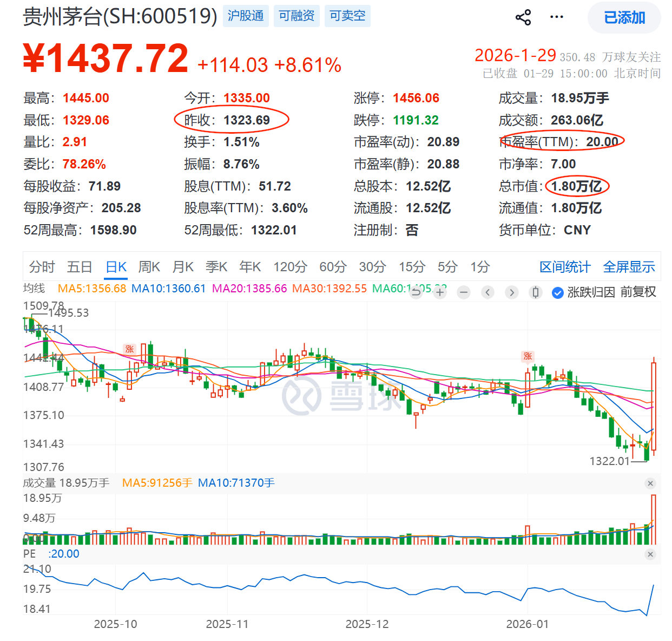672x641 pixels.
Task: Open 区间统计 range statistics
Action: (x=565, y=267)
